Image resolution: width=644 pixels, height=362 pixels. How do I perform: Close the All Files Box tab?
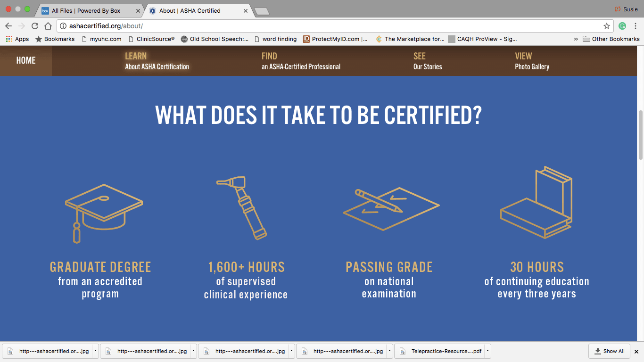138,10
